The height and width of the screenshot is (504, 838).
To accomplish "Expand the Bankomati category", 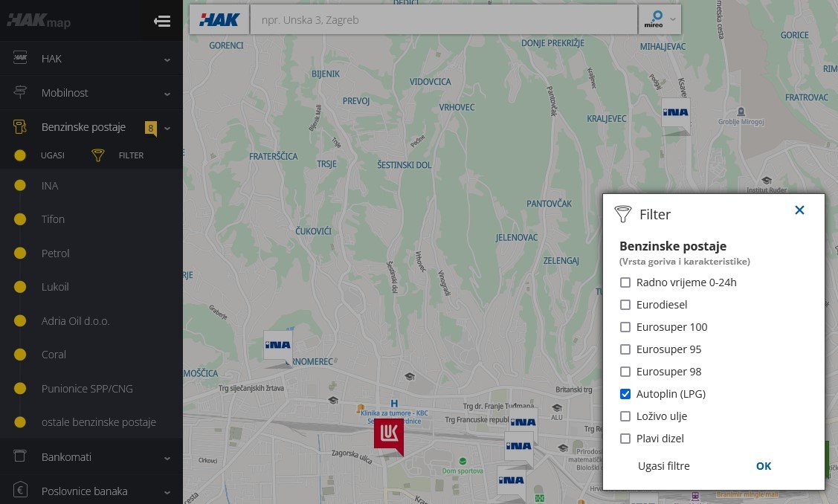I will (x=91, y=456).
